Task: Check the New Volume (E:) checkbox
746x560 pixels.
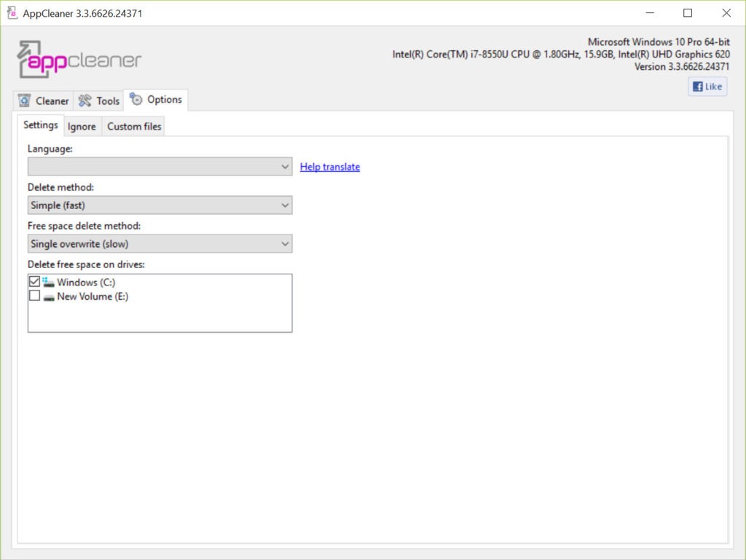Action: click(34, 296)
